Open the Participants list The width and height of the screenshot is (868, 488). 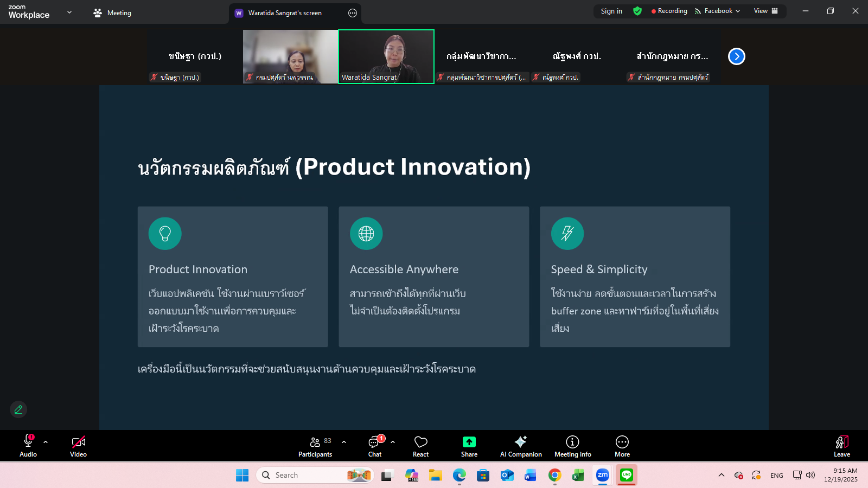click(315, 446)
